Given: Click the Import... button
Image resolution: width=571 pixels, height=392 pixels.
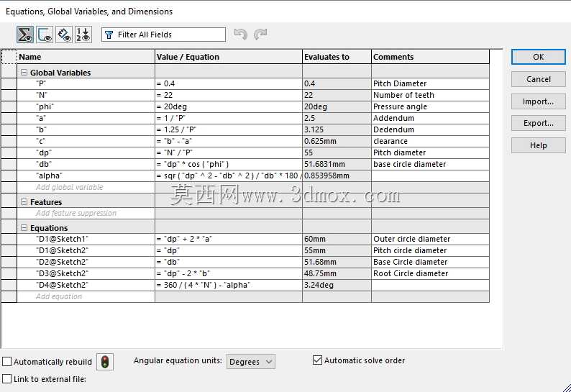Looking at the screenshot, I should click(x=538, y=101).
